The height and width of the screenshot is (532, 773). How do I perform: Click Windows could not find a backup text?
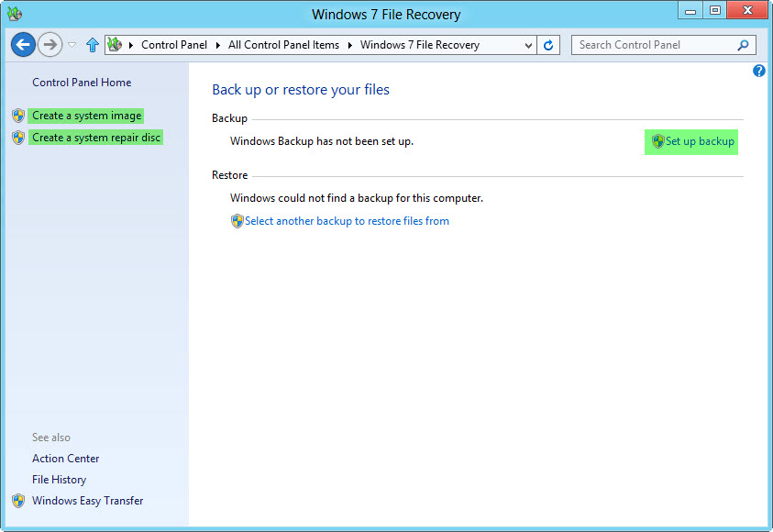click(357, 198)
